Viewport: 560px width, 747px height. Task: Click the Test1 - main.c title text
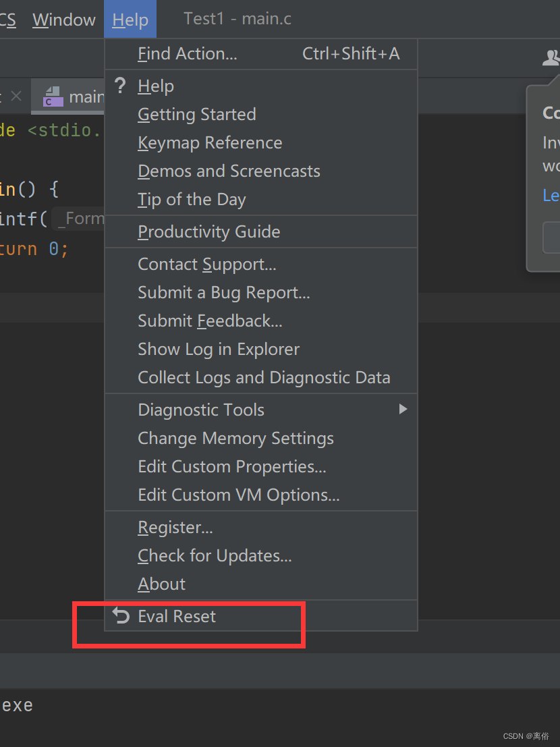[x=237, y=19]
